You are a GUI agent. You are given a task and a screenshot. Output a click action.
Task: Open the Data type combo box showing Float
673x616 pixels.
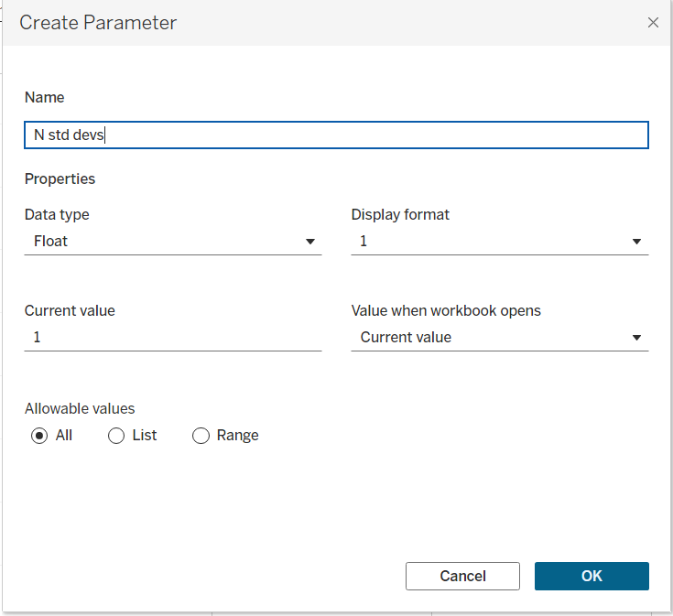pos(165,242)
